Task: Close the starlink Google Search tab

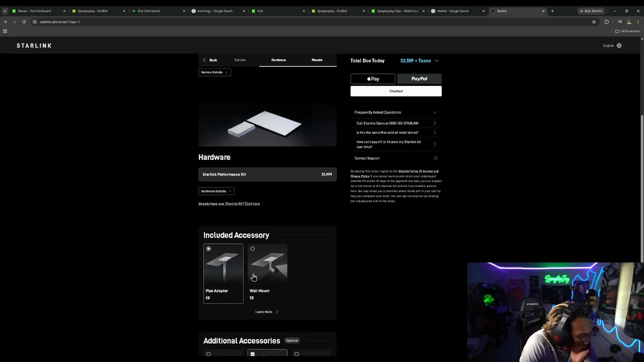Action: 484,11
